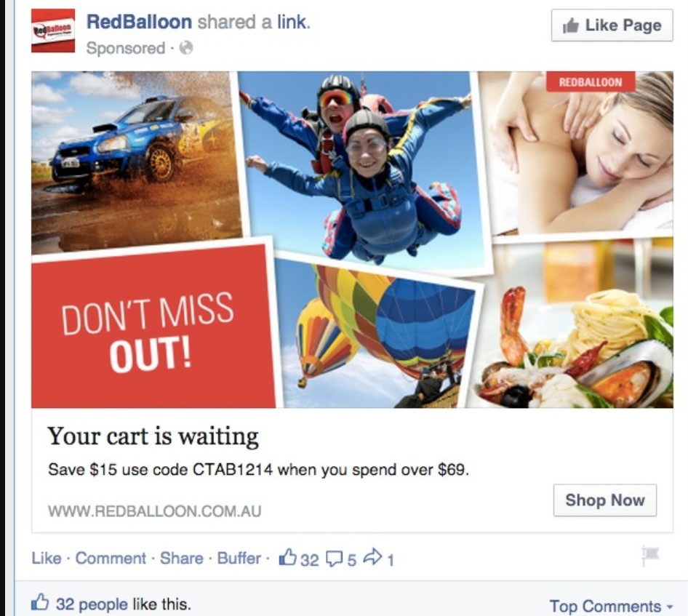Screen dimensions: 688x616
Task: Click the Like action link
Action: [x=46, y=558]
